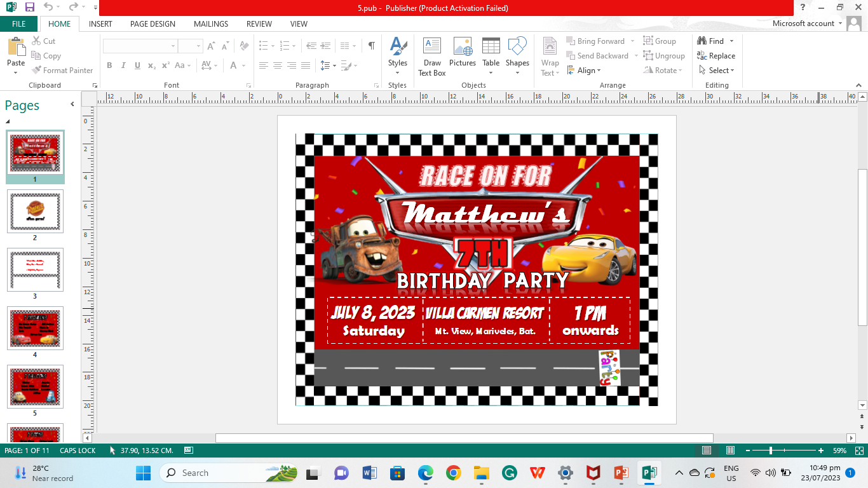Increase the font size with the grow font icon
This screenshot has width=868, height=488.
click(212, 46)
